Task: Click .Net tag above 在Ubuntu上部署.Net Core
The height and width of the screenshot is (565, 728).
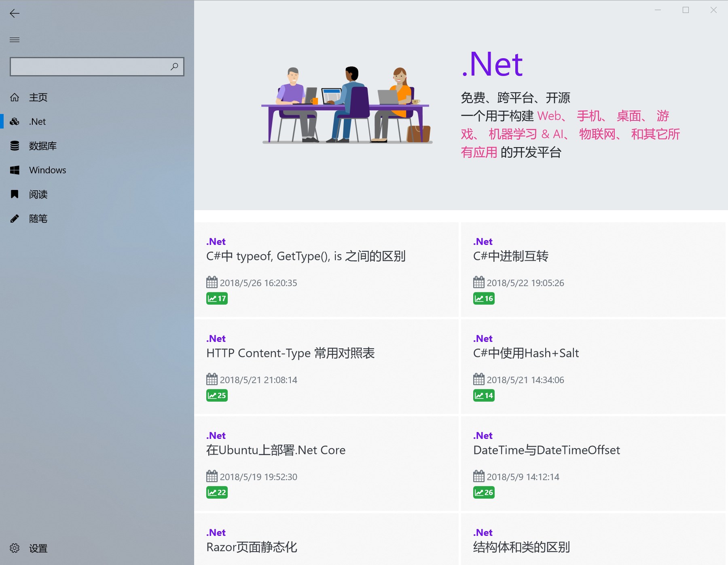Action: tap(216, 436)
